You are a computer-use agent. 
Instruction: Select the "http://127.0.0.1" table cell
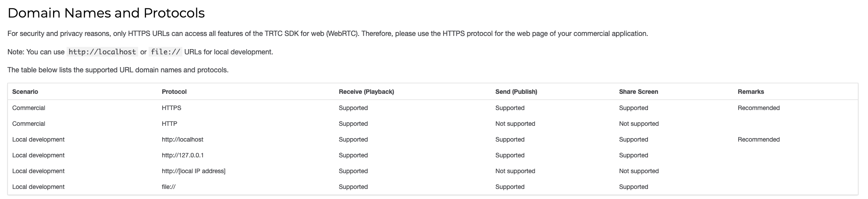(182, 155)
